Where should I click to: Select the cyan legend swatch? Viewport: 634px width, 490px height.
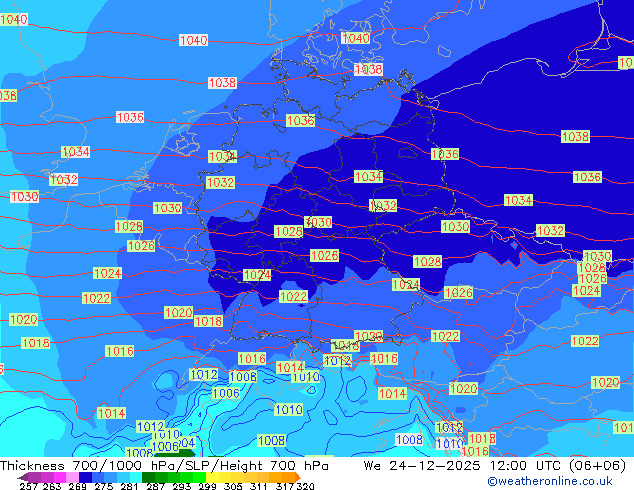pos(136,477)
